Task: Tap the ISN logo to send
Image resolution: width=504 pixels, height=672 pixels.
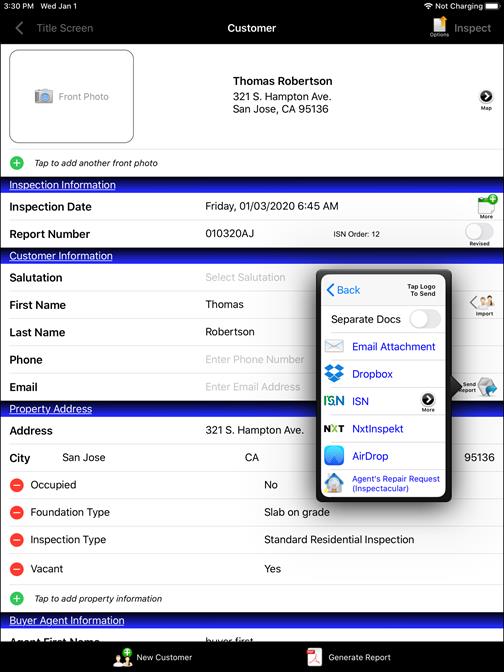Action: point(334,401)
